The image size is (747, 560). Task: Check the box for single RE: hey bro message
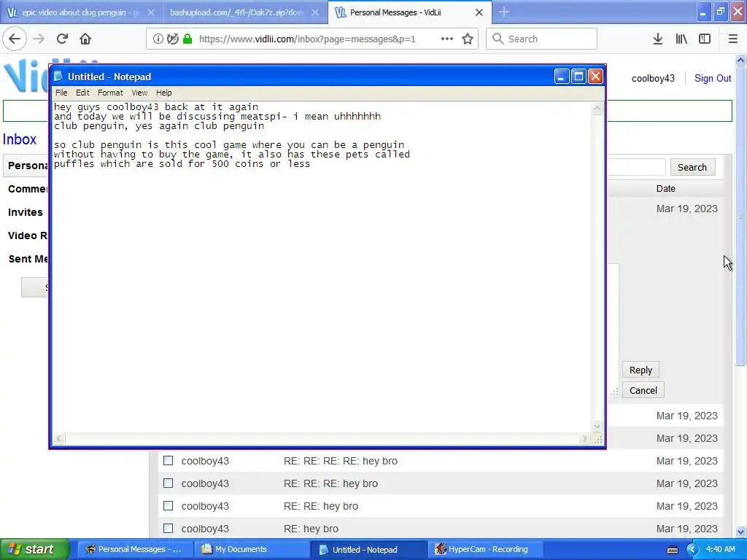[x=169, y=528]
